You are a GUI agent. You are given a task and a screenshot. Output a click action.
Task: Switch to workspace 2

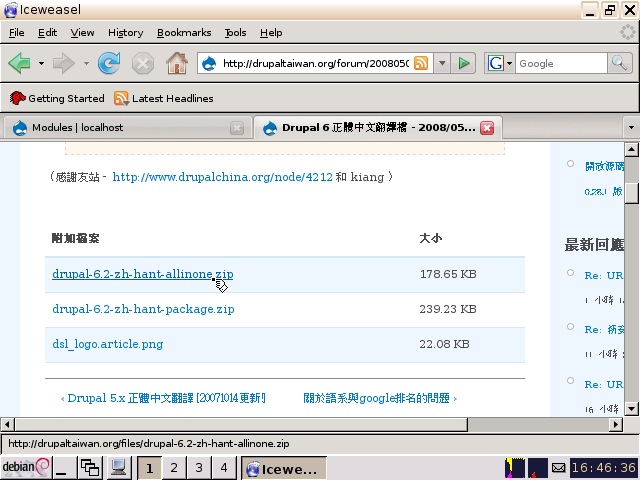tap(174, 468)
